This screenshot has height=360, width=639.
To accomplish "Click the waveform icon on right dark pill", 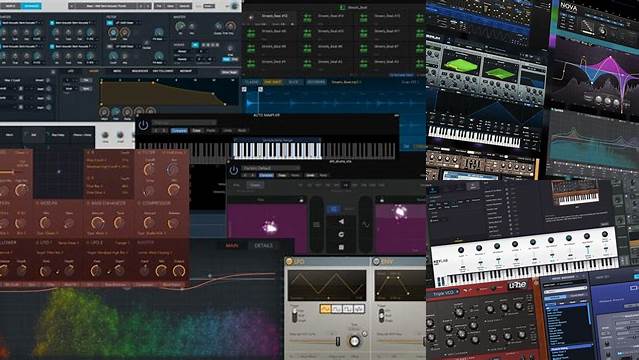I will coord(366,224).
